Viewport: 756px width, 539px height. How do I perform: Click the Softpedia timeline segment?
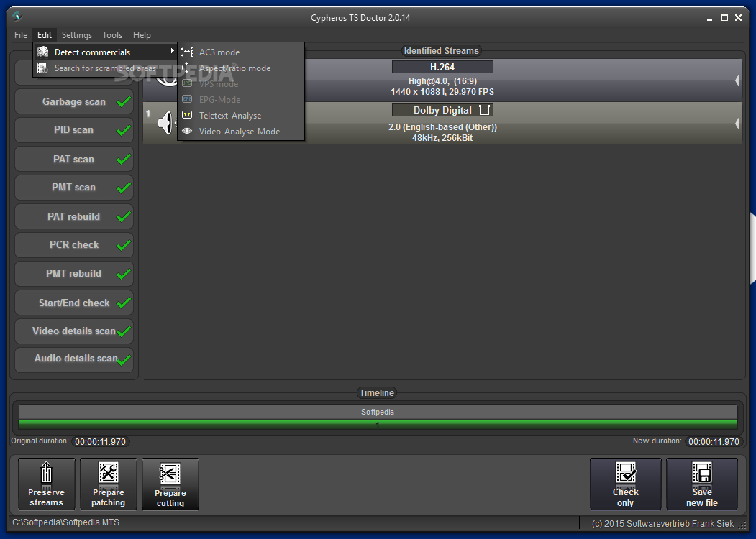(x=378, y=412)
